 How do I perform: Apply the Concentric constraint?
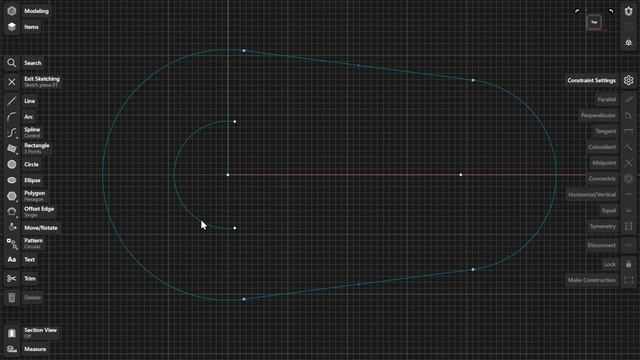(629, 179)
